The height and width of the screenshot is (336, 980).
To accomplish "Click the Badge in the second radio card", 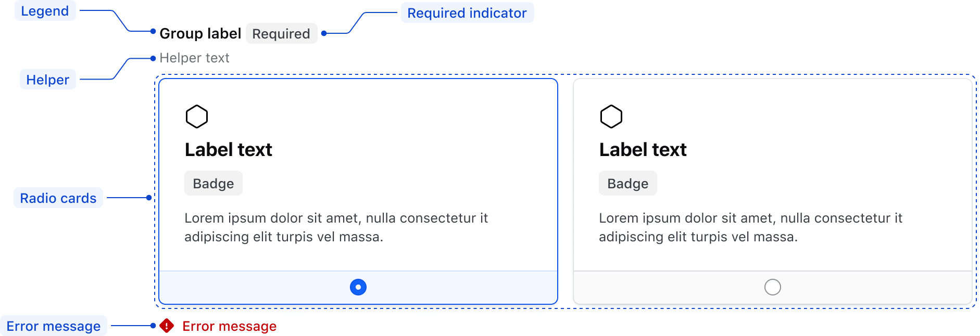I will click(x=627, y=184).
